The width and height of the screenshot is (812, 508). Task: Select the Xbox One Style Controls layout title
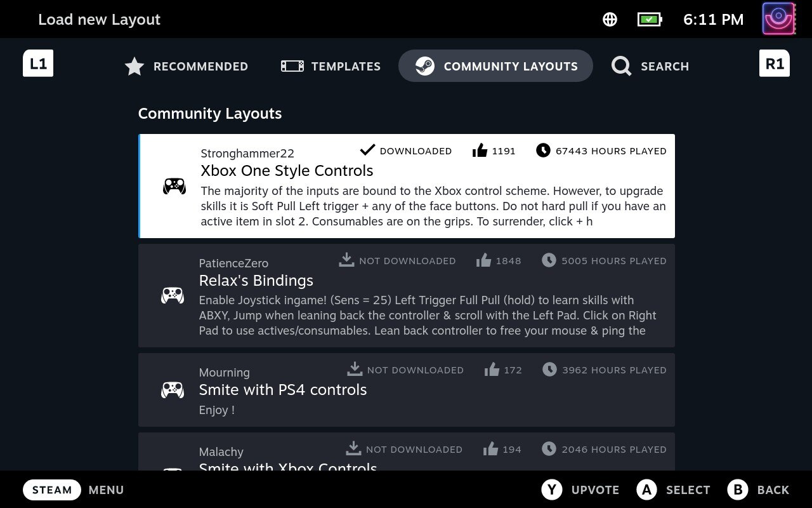pyautogui.click(x=287, y=170)
